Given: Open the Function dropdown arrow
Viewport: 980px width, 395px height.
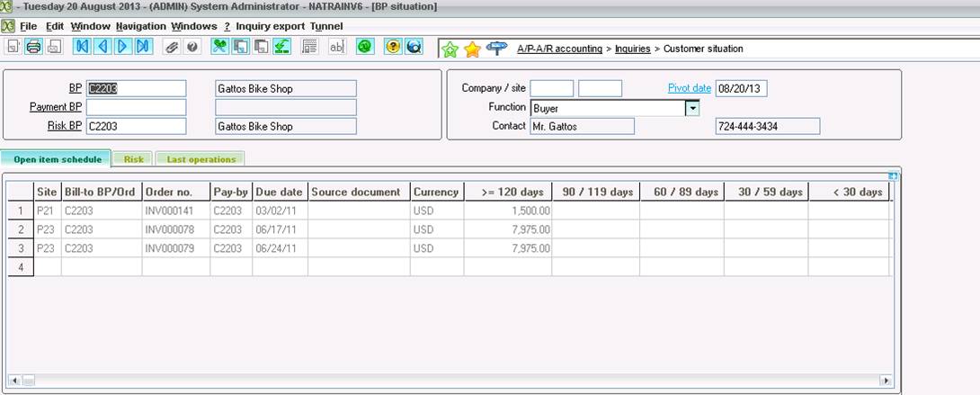Looking at the screenshot, I should pos(692,108).
